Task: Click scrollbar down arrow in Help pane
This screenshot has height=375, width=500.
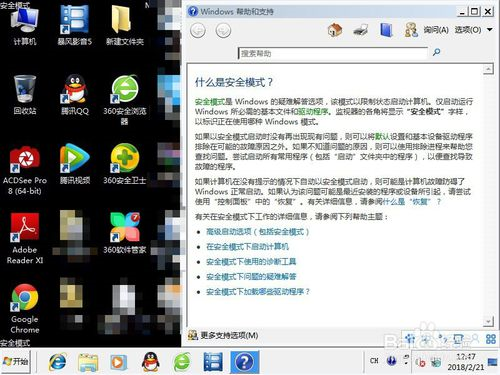Action: [488, 321]
